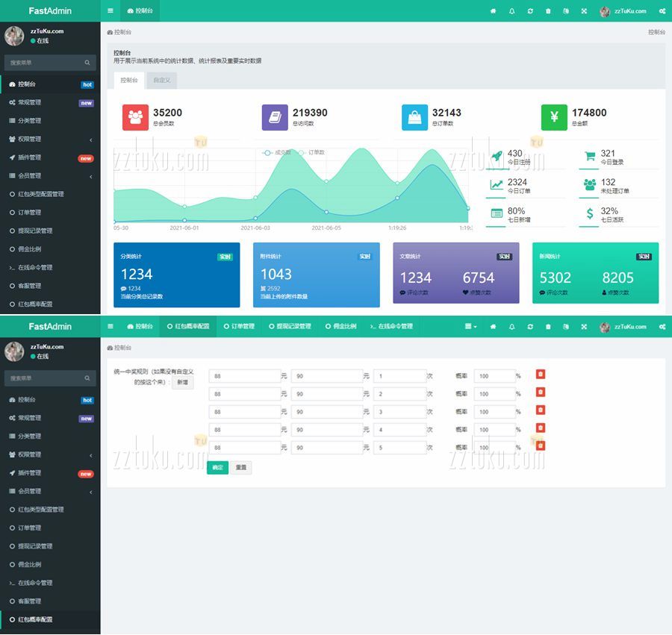Toggle the 成交数 series in chart legend
672x635 pixels.
(277, 152)
